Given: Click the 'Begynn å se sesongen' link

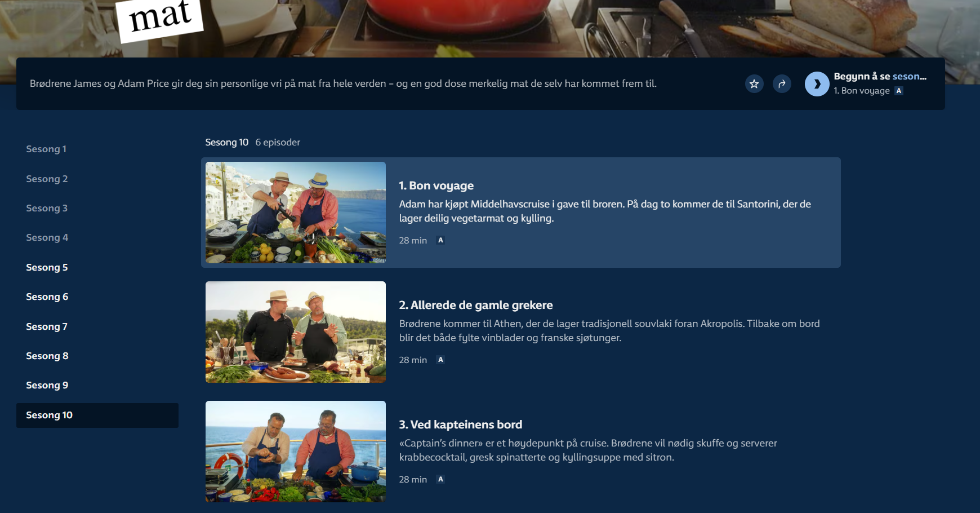Looking at the screenshot, I should 880,76.
